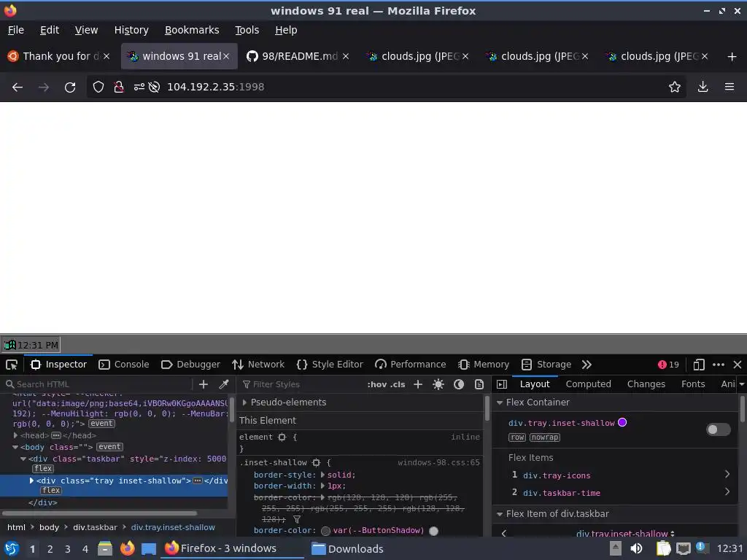Open the windows-98.css:65 source link
Viewport: 747px width, 560px height.
pos(438,462)
